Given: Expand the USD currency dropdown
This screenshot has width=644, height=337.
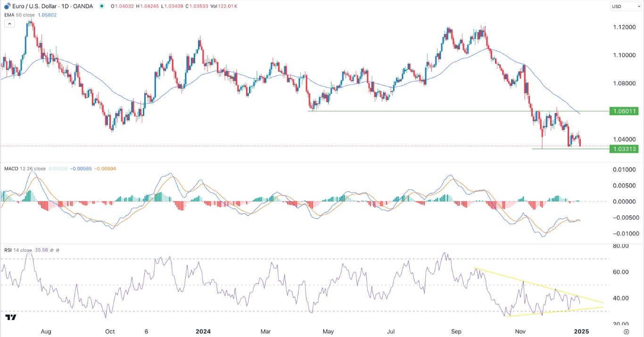Looking at the screenshot, I should 626,6.
